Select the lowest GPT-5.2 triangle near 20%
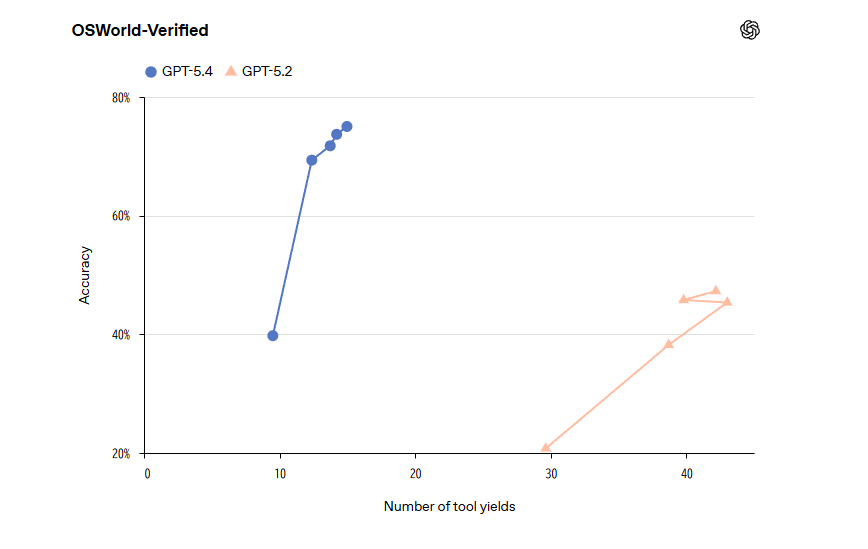This screenshot has height=549, width=868. [545, 448]
